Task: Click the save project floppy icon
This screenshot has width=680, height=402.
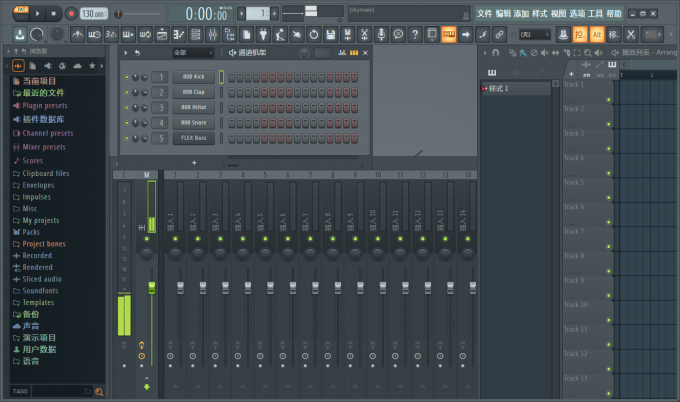Action: pyautogui.click(x=330, y=34)
